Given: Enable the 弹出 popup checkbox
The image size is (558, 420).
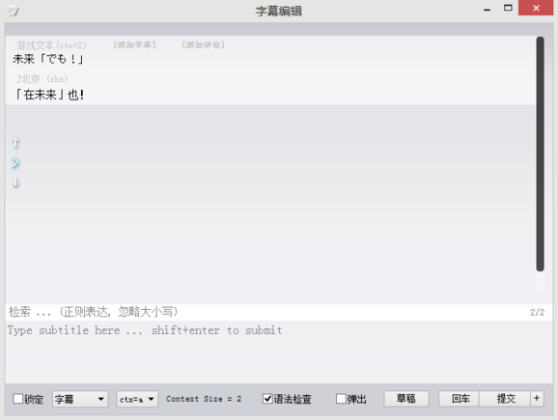Looking at the screenshot, I should click(x=341, y=399).
